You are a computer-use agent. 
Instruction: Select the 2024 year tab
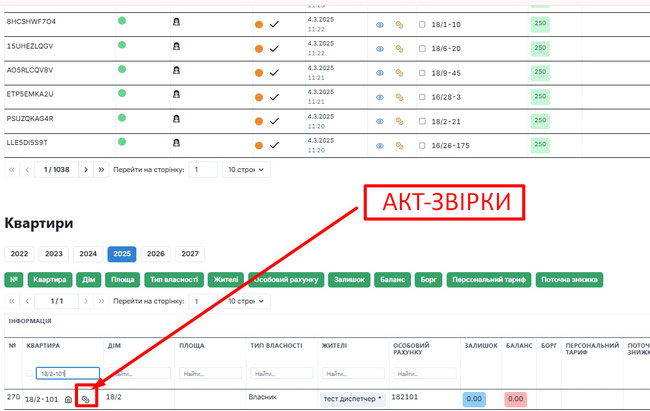pyautogui.click(x=88, y=254)
